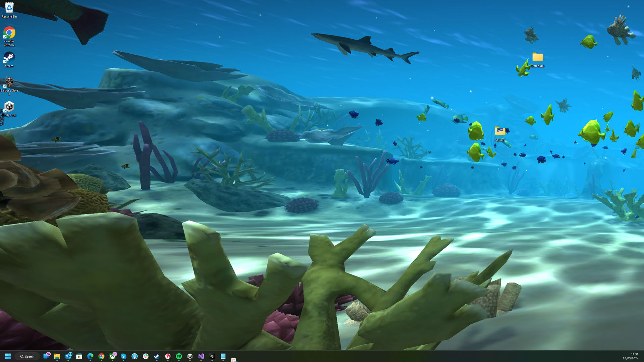Select the AquaTV desktop icon
The width and height of the screenshot is (644, 362).
(x=500, y=134)
